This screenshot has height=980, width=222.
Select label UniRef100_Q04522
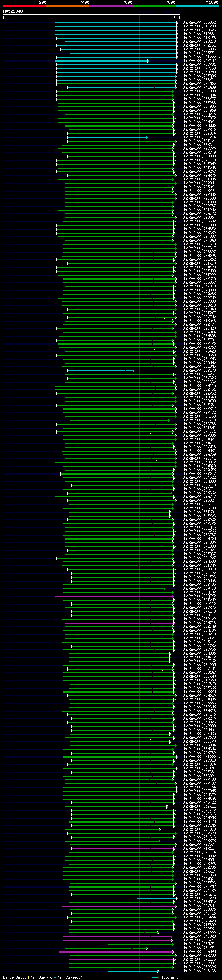pyautogui.click(x=199, y=477)
